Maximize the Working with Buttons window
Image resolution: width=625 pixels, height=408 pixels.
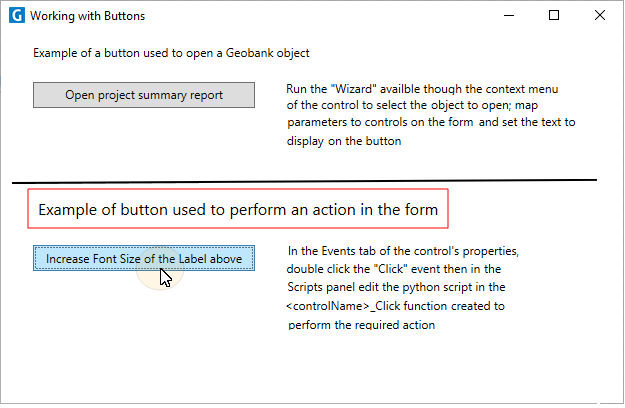point(554,15)
